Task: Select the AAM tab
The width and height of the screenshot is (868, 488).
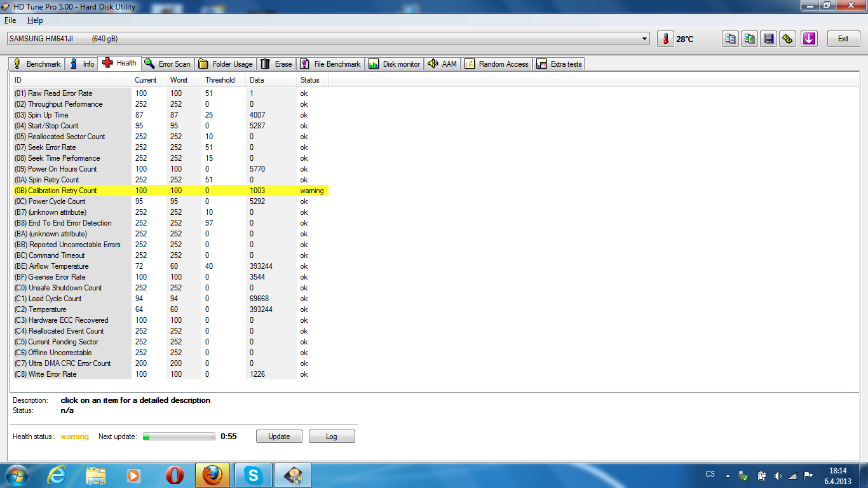Action: coord(442,64)
